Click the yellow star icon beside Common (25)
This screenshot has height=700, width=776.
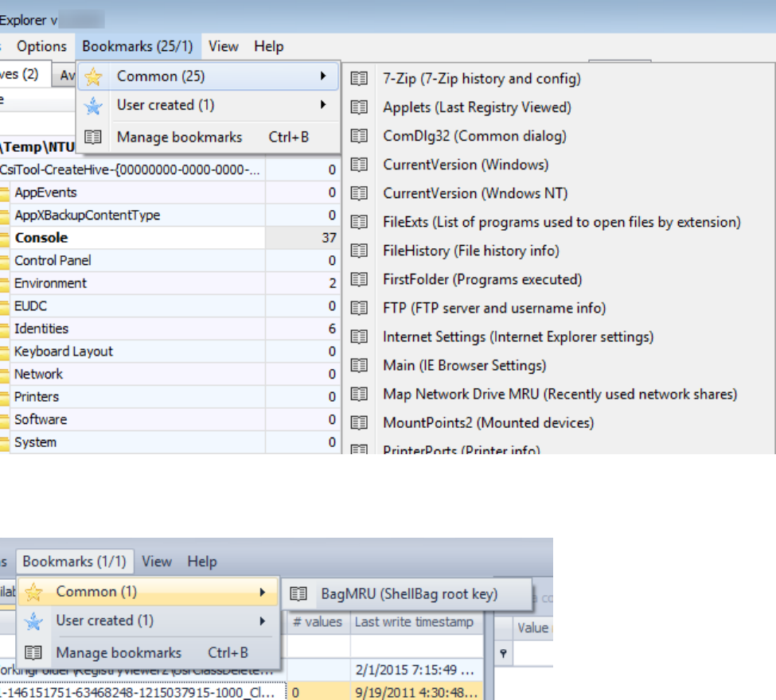tap(93, 76)
